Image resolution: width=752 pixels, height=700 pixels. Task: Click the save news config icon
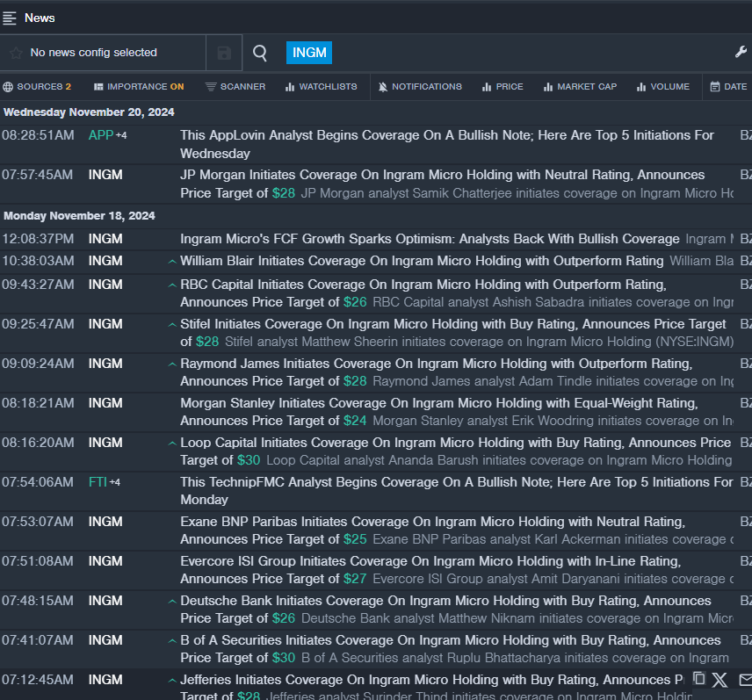(224, 53)
